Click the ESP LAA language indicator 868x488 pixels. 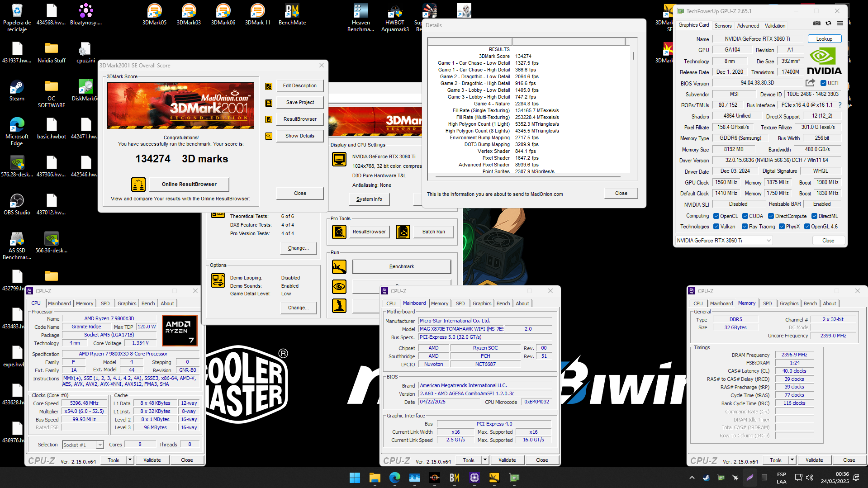point(782,478)
